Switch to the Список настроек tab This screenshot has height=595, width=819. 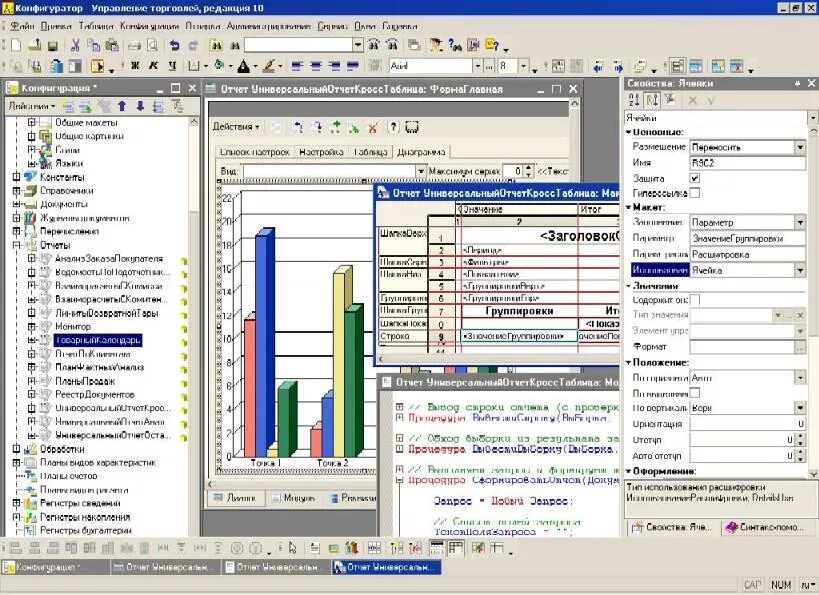254,152
